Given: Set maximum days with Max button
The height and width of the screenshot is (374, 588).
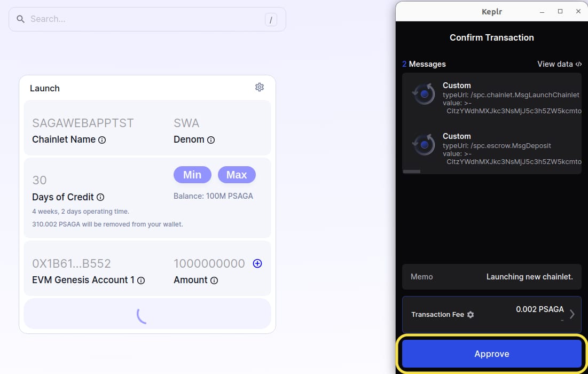Looking at the screenshot, I should 237,175.
